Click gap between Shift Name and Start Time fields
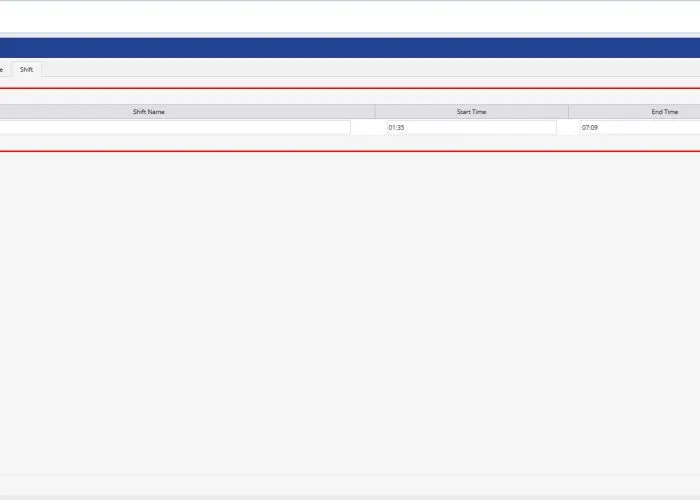Image resolution: width=700 pixels, height=500 pixels. point(368,128)
